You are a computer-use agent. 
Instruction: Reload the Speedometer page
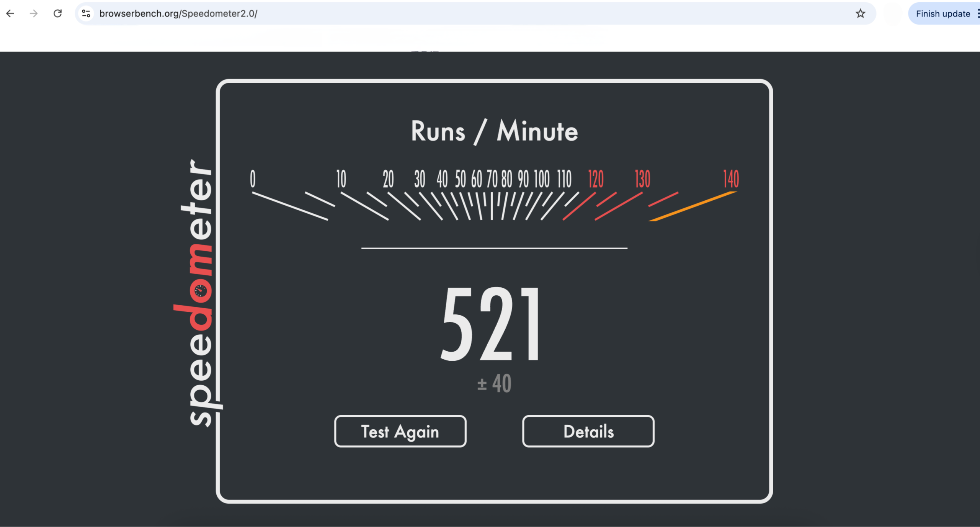(x=58, y=13)
